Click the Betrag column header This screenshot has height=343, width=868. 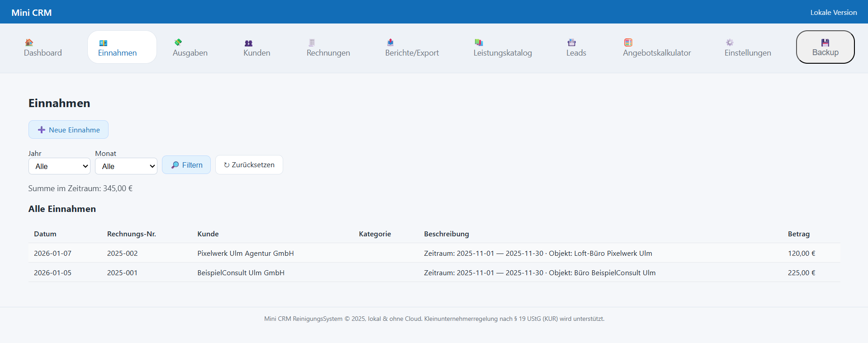798,234
